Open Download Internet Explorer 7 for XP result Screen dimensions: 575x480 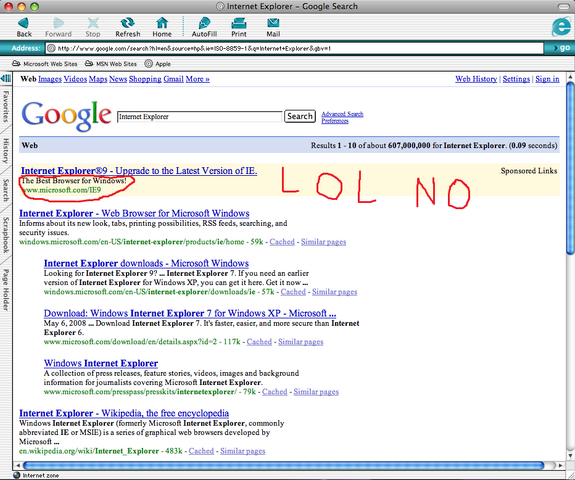pyautogui.click(x=190, y=313)
